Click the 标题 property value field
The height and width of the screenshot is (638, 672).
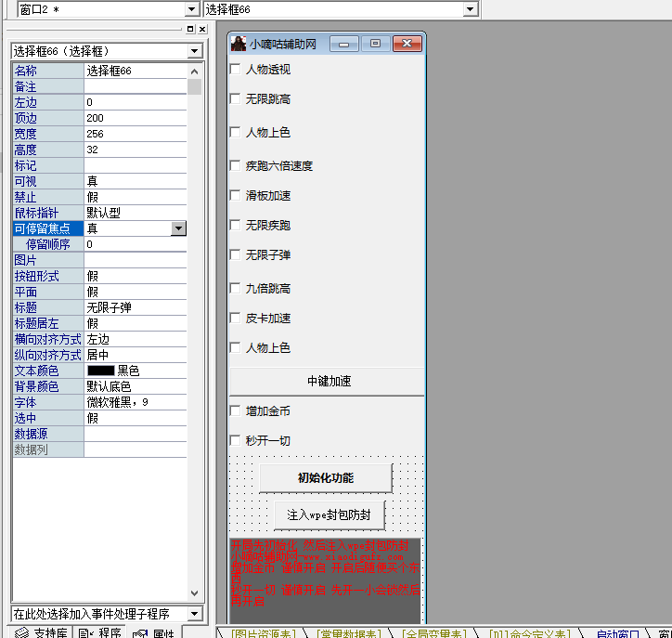click(x=135, y=307)
